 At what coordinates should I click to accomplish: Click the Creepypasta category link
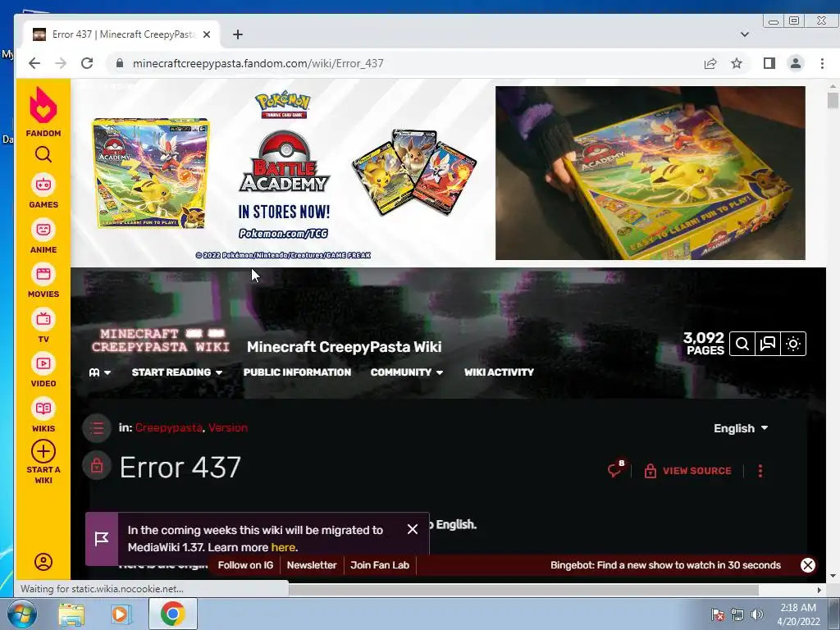coord(169,427)
